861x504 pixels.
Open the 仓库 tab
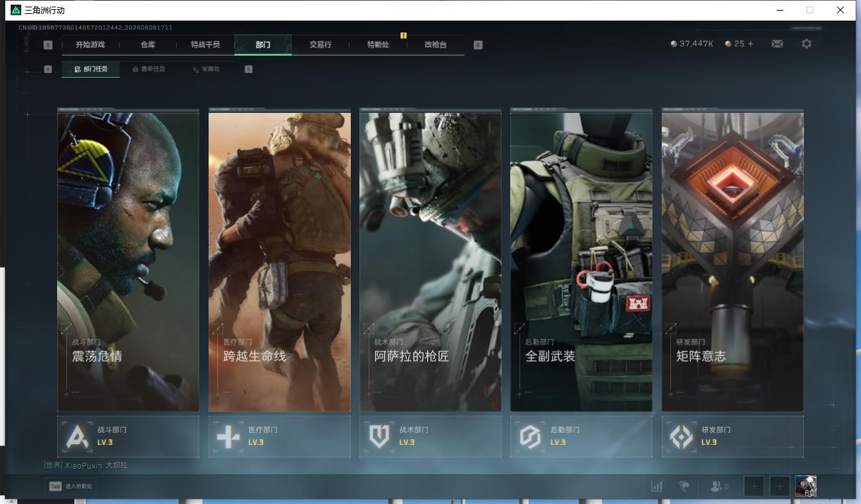tap(147, 44)
